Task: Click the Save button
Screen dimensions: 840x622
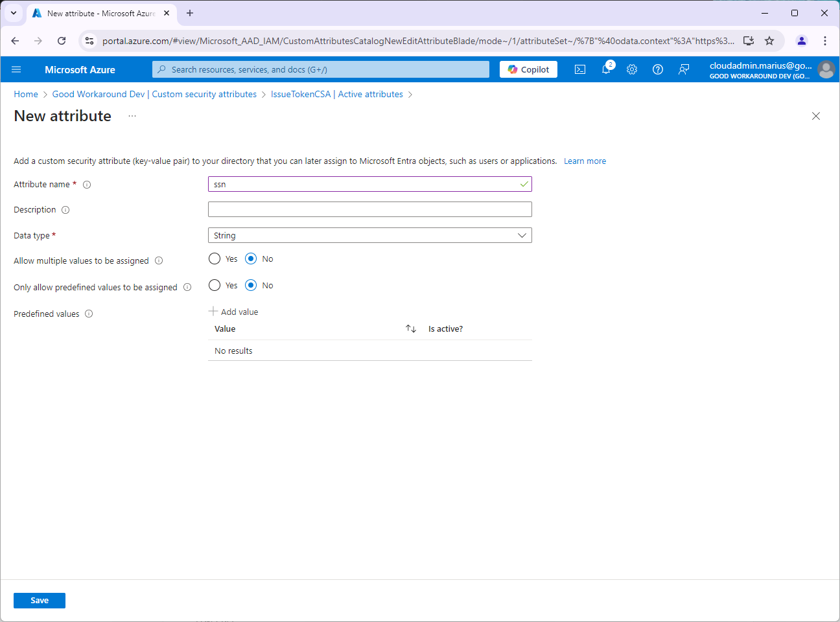Action: click(40, 601)
